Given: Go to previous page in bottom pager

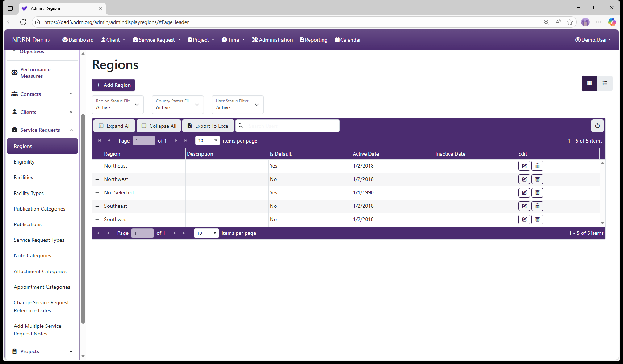Looking at the screenshot, I should [108, 233].
